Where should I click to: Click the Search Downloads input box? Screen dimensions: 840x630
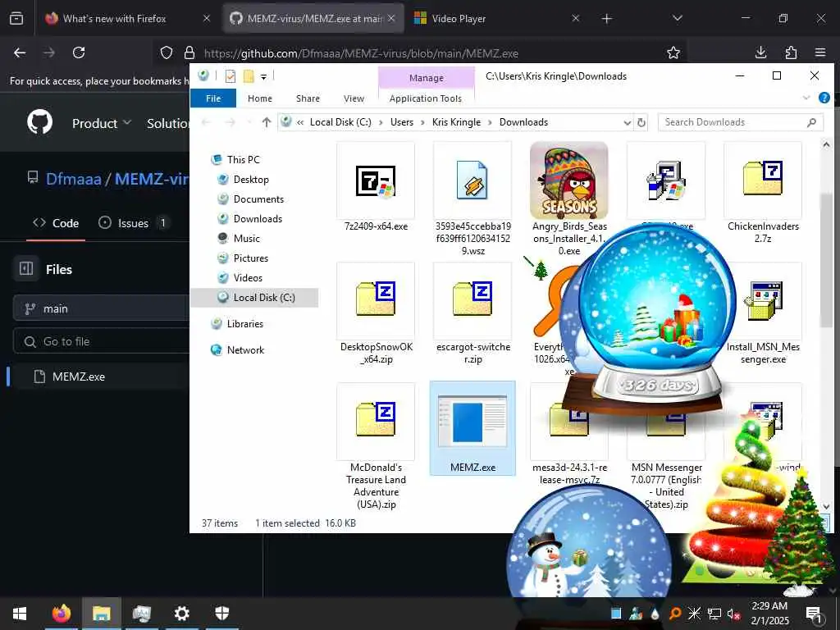741,122
